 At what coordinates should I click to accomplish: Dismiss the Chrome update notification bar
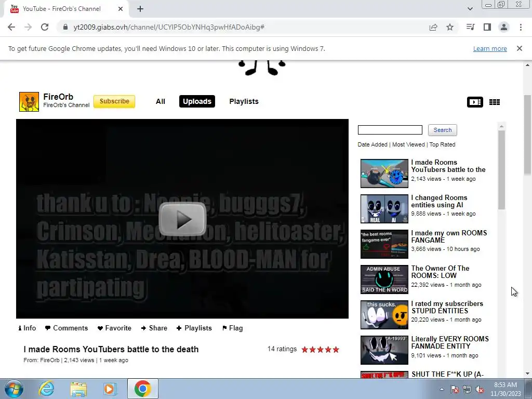point(520,48)
